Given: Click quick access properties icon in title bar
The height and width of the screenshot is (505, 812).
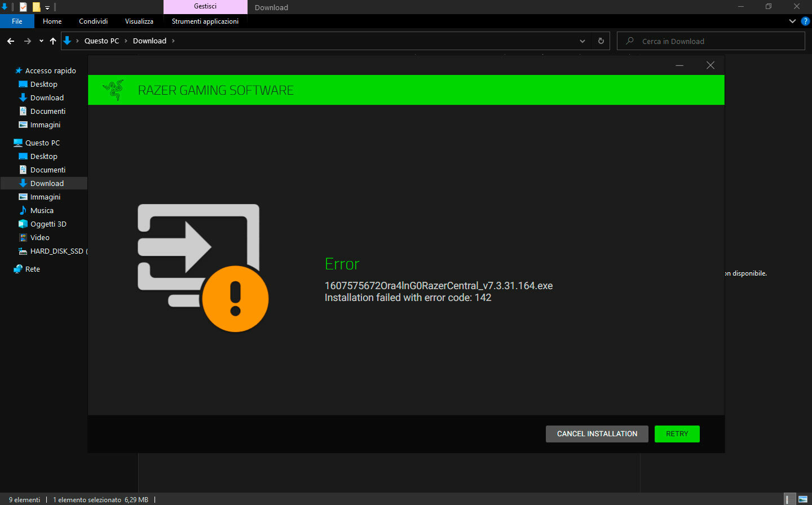Looking at the screenshot, I should click(23, 7).
